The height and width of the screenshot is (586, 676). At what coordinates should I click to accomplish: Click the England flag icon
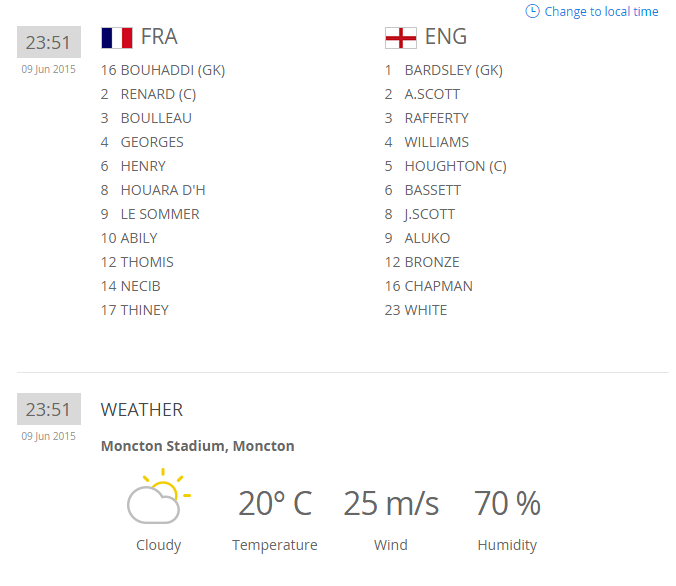pos(400,38)
